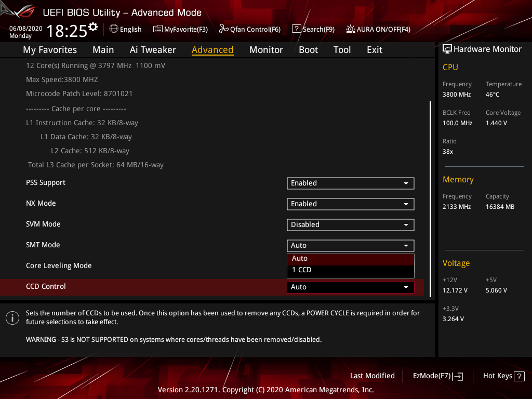Screen dimensions: 532x399
Task: Switch to Main tab
Action: 103,50
